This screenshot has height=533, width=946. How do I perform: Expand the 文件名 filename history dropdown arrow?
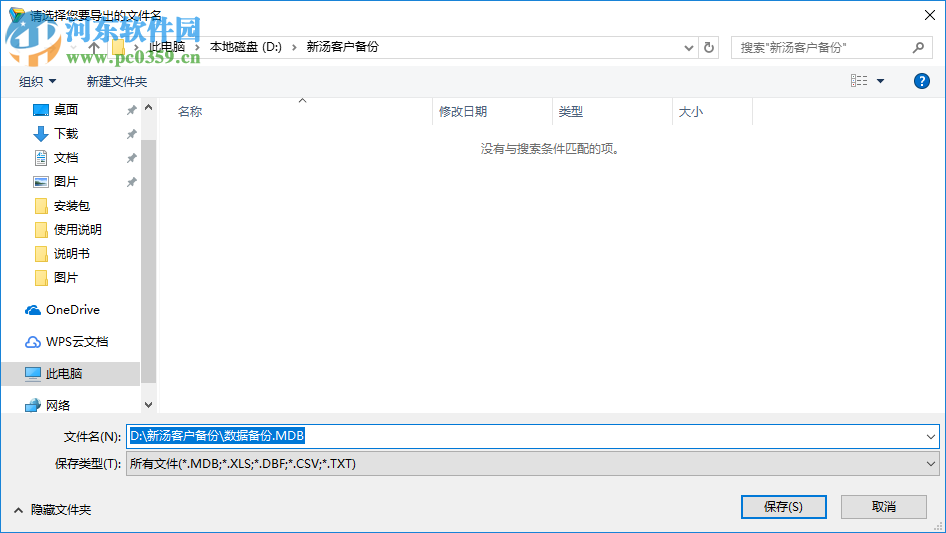coord(930,436)
